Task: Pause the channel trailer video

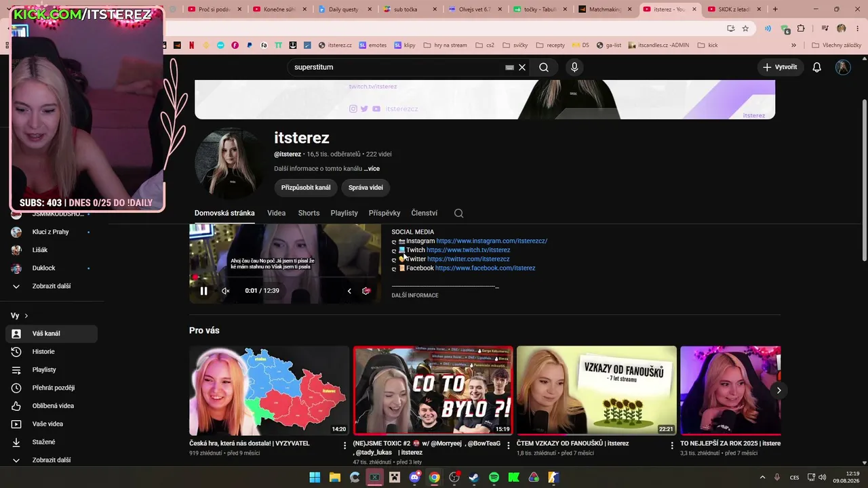Action: point(203,291)
